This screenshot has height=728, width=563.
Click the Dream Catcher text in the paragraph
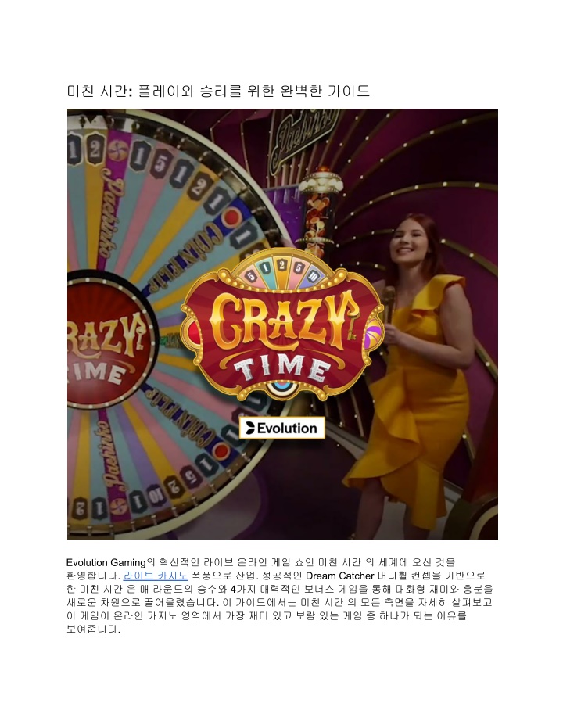339,576
